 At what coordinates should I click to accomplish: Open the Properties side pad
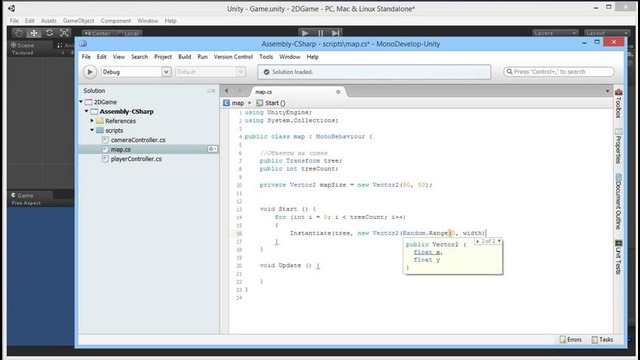[x=618, y=146]
